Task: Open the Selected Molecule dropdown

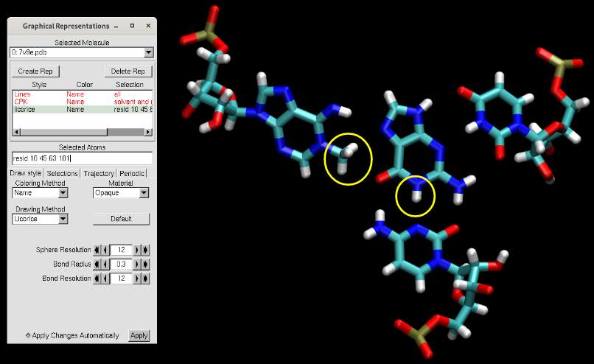Action: [x=148, y=52]
